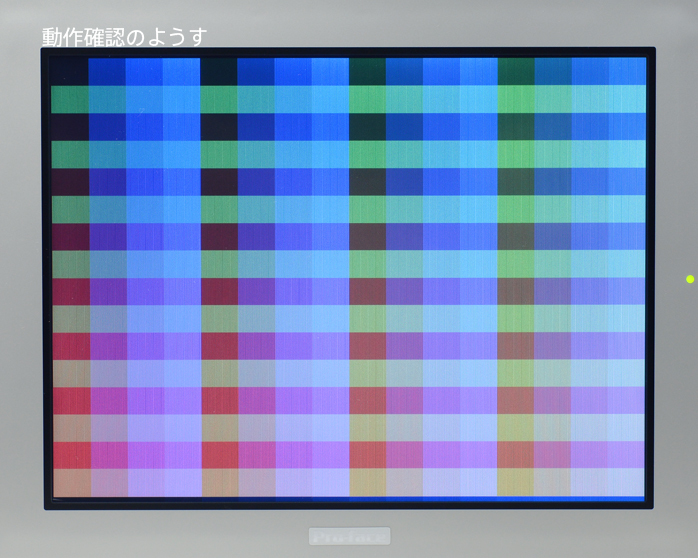Tap the olive swatch in bottom row, ninth column
Viewport: 698px width, 558px height.
coord(367,481)
